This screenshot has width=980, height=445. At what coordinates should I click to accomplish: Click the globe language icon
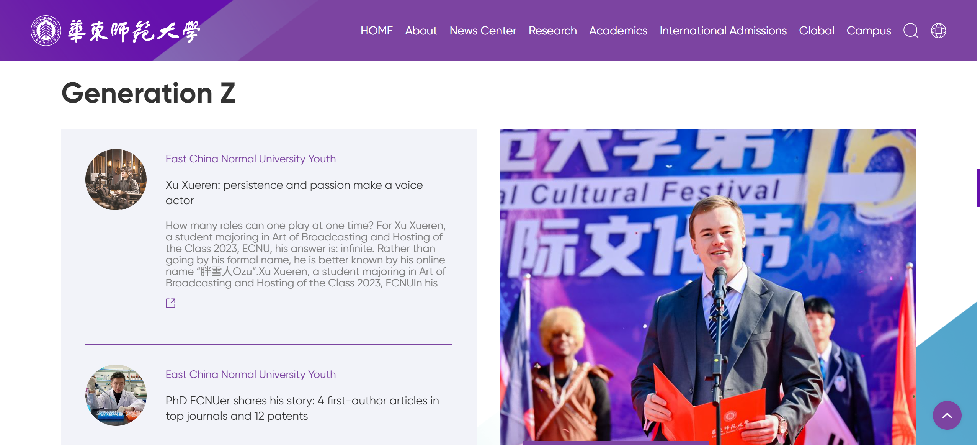coord(938,31)
